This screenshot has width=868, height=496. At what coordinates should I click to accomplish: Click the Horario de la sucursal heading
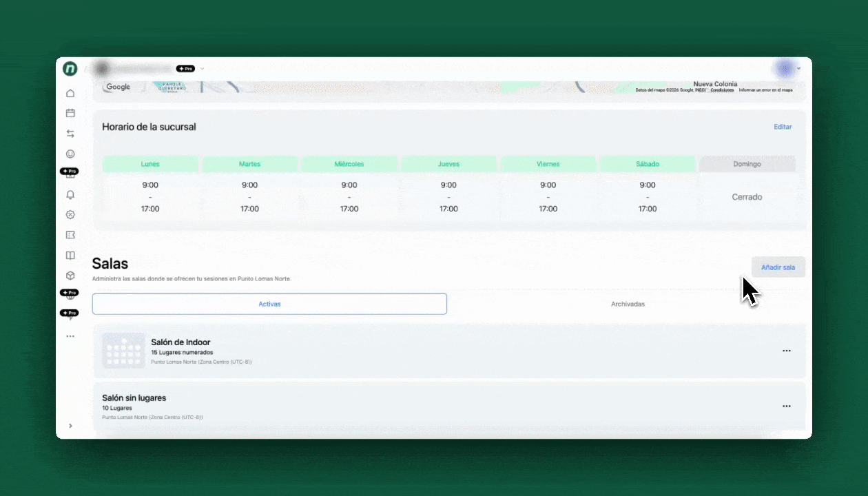click(x=149, y=127)
